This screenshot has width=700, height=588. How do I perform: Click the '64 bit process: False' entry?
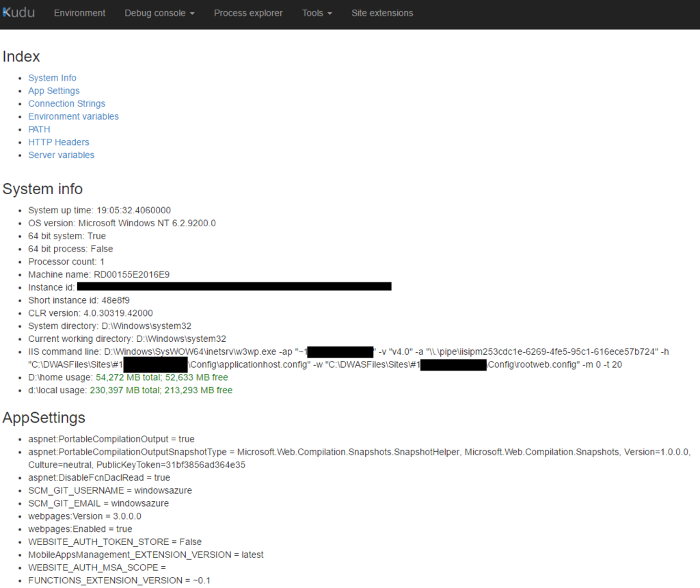(x=70, y=249)
